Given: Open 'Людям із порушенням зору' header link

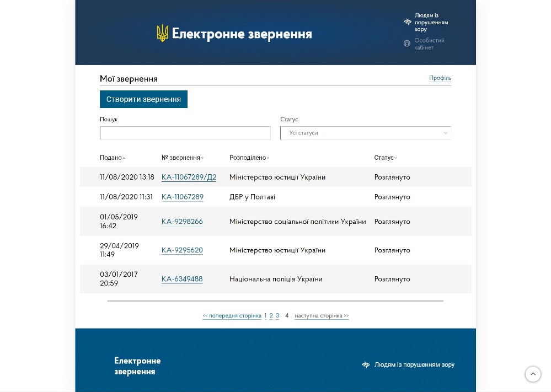Looking at the screenshot, I should [x=431, y=22].
